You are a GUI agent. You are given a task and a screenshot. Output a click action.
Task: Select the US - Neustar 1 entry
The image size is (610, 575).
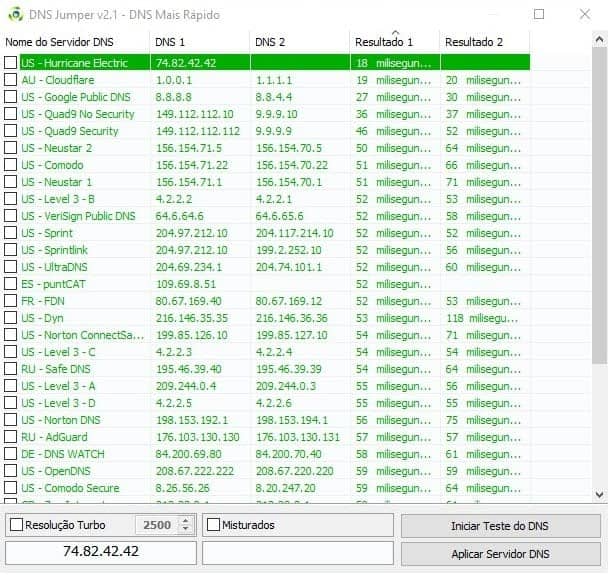click(x=57, y=182)
